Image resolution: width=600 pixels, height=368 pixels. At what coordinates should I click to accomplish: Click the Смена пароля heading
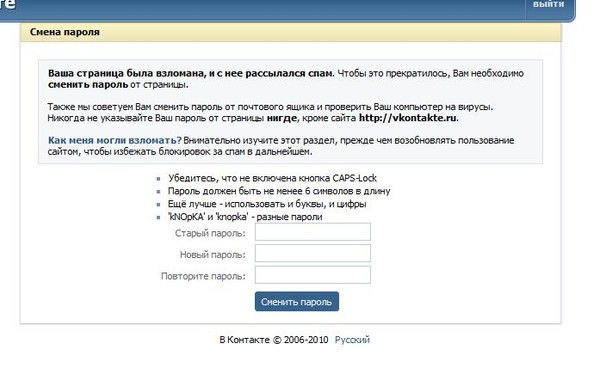(65, 32)
